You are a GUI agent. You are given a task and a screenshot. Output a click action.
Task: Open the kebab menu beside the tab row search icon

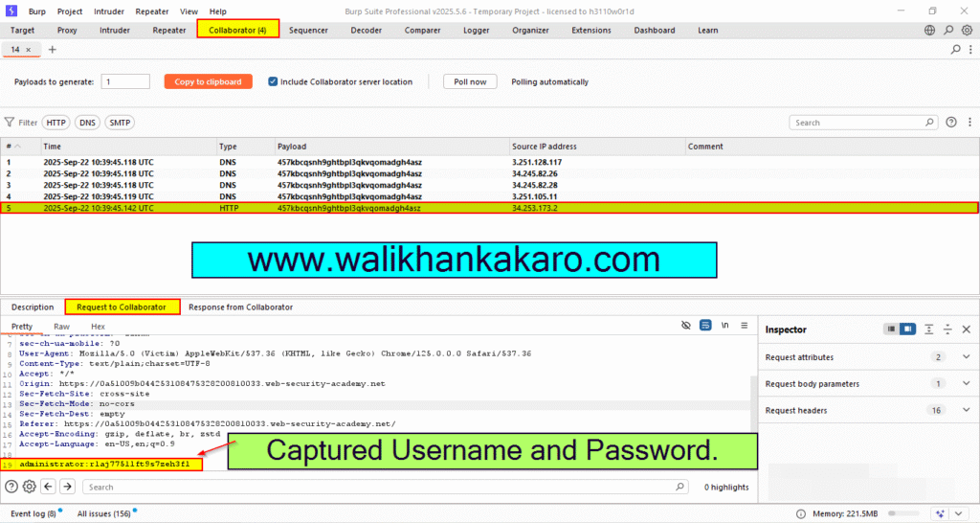tap(970, 50)
